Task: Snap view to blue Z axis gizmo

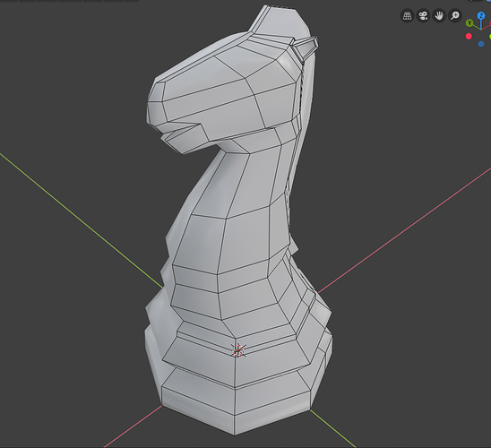Action: [481, 15]
